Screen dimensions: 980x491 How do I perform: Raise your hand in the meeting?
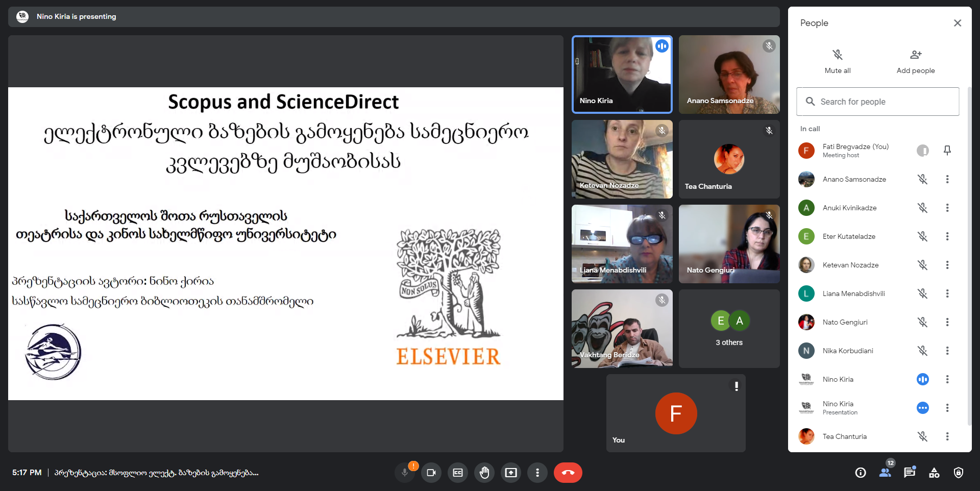pyautogui.click(x=484, y=473)
